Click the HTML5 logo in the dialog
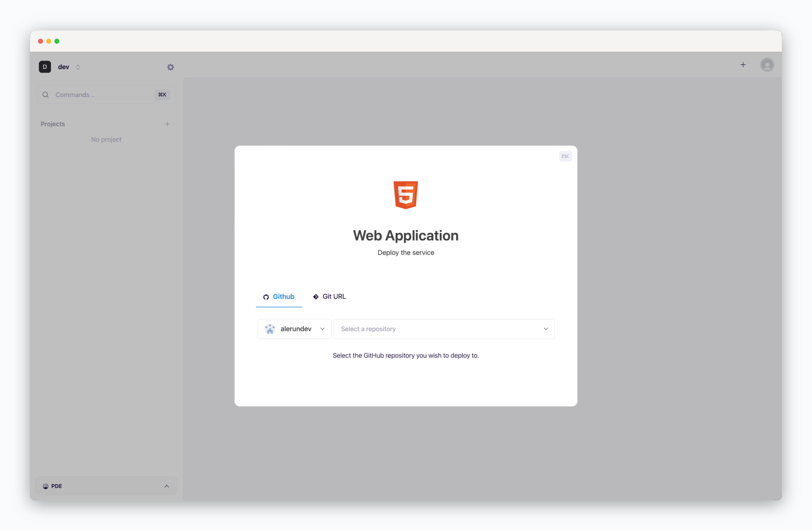812x531 pixels. pos(406,195)
